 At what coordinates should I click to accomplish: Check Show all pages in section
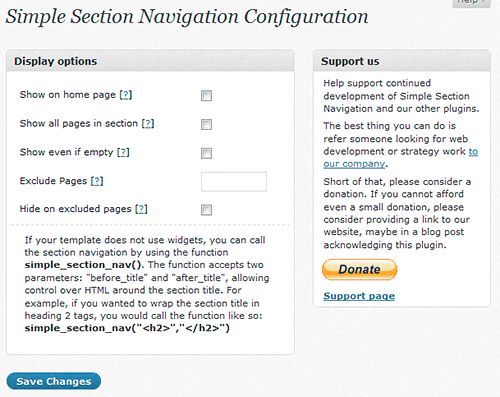(x=206, y=125)
